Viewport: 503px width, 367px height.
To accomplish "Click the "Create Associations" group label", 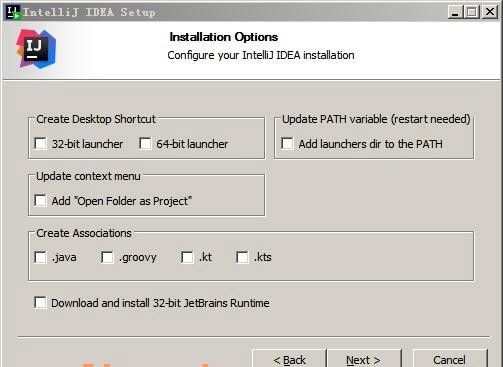I will 84,233.
